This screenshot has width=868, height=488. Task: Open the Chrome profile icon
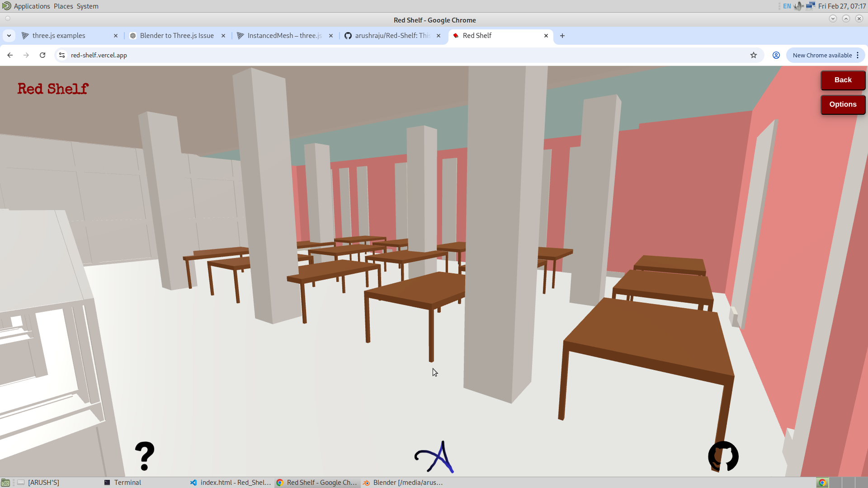point(776,55)
